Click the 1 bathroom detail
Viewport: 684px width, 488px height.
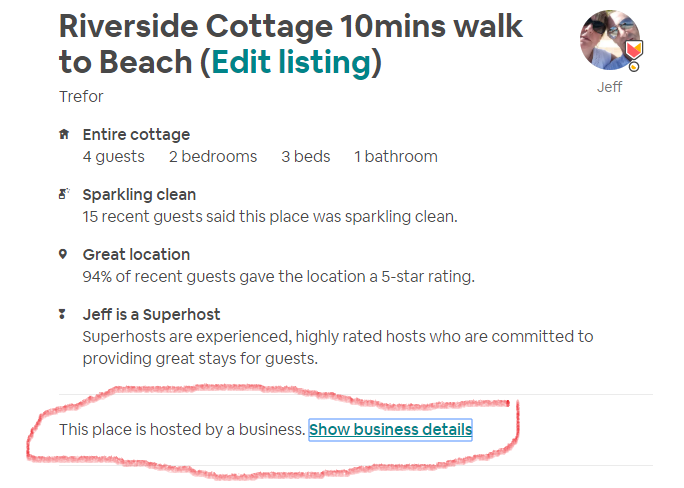click(x=395, y=156)
